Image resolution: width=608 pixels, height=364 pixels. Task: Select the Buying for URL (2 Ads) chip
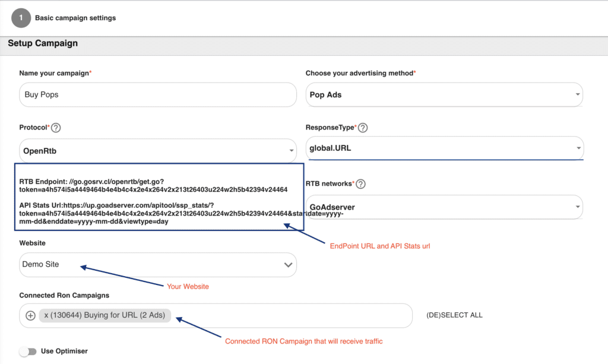click(x=109, y=315)
